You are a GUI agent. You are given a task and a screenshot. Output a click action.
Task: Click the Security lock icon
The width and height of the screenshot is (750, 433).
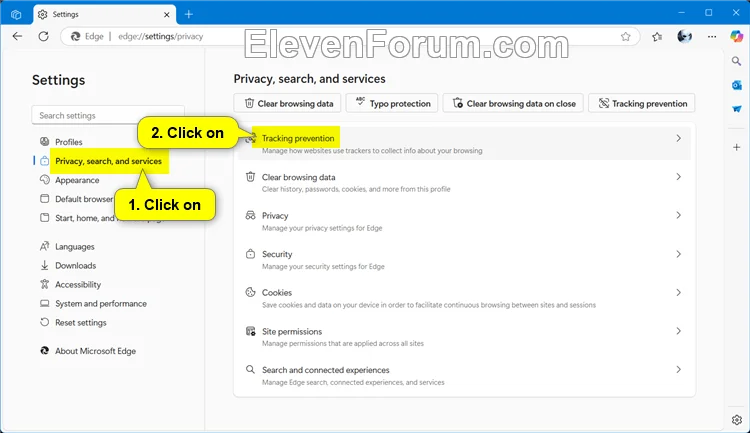point(250,254)
